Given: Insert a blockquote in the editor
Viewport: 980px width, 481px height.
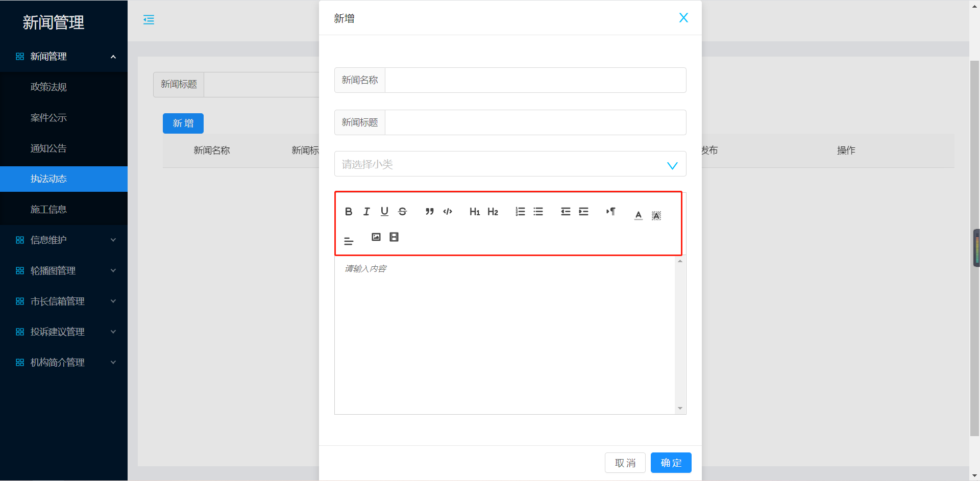Looking at the screenshot, I should 430,212.
